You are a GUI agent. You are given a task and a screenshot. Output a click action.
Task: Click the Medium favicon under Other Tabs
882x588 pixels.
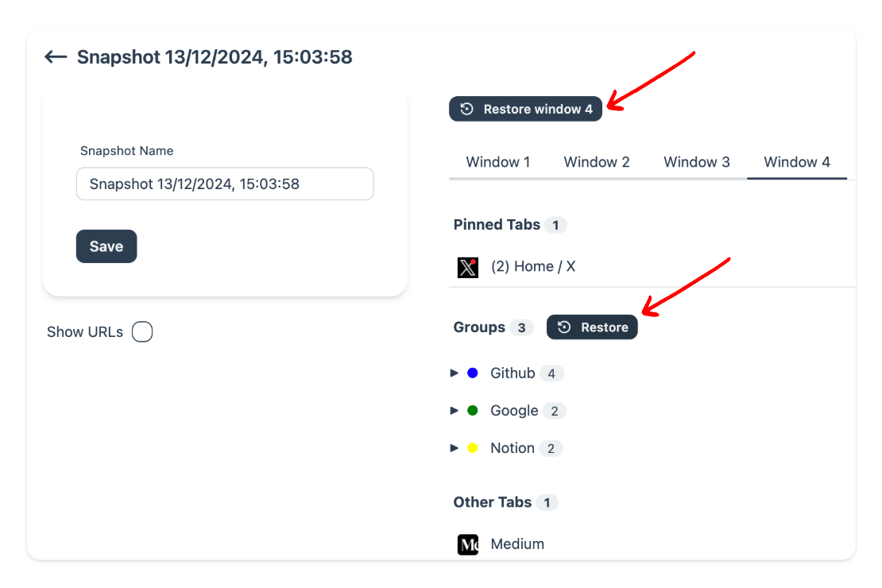tap(468, 544)
